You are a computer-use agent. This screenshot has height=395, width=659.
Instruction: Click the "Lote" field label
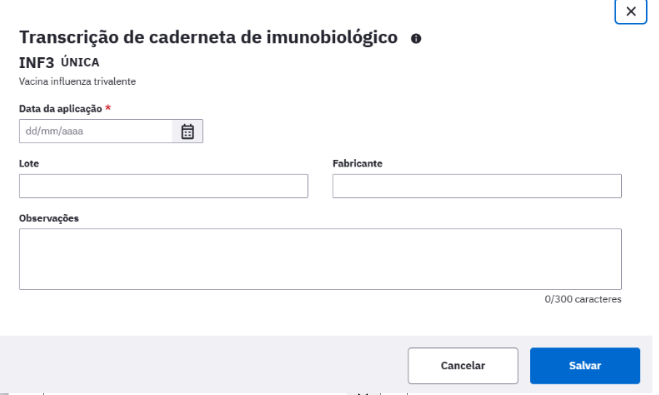29,163
